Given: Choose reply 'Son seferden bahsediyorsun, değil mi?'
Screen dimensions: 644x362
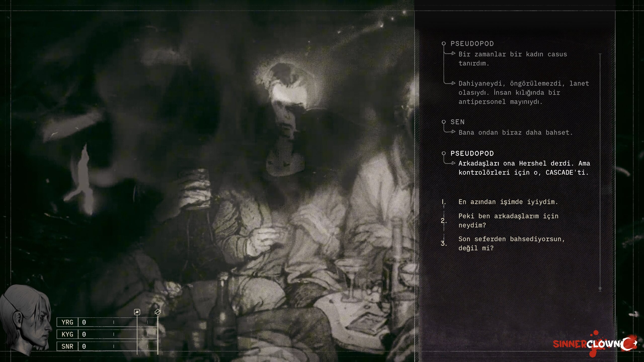Looking at the screenshot, I should pos(512,243).
